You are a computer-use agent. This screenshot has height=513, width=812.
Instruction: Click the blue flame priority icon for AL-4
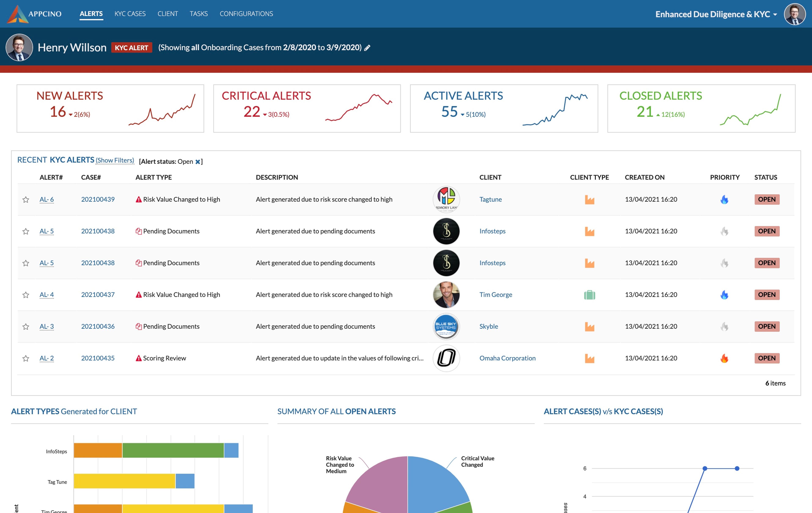point(724,295)
